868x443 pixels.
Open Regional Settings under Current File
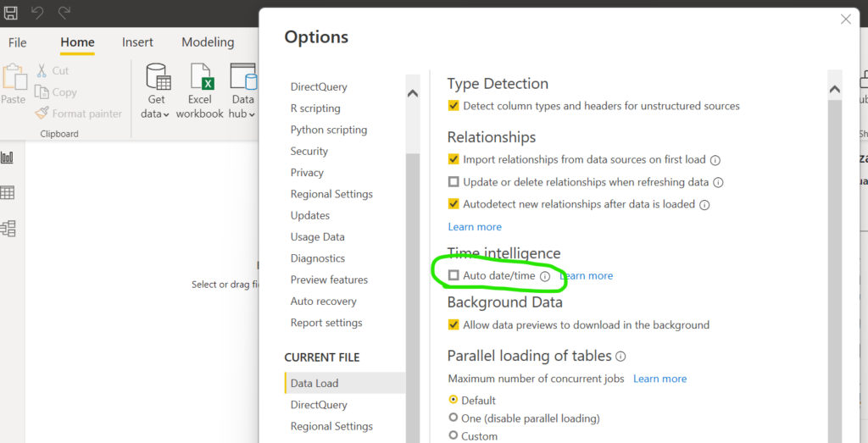[x=331, y=426]
